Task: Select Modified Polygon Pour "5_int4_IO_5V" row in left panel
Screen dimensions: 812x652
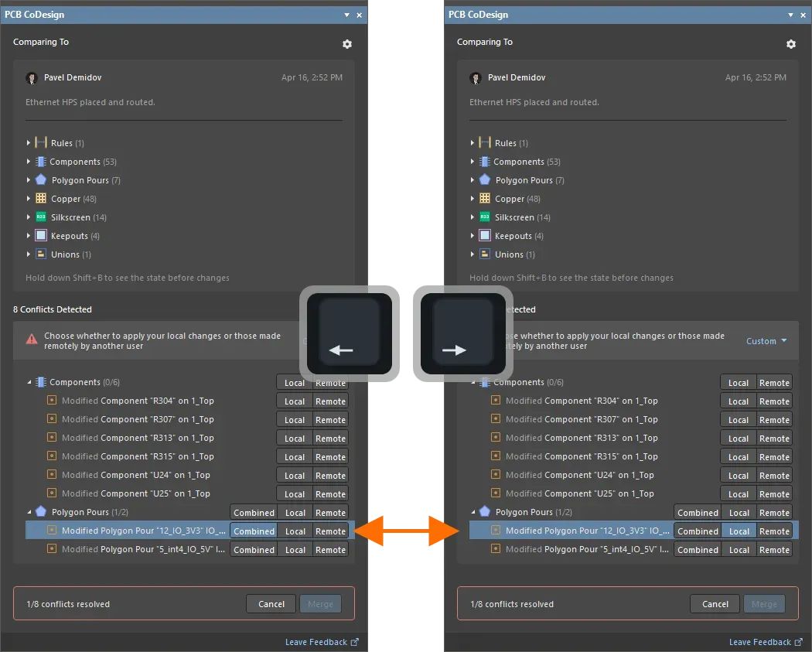Action: (190, 549)
